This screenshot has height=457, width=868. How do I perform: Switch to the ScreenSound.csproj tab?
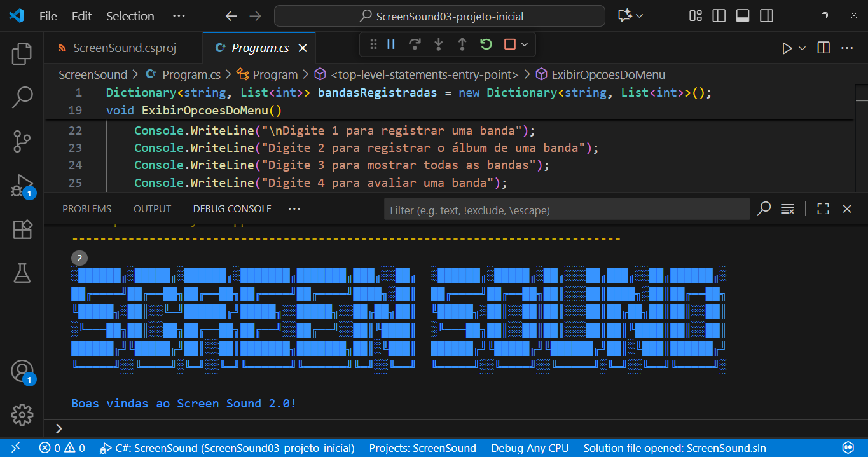[124, 48]
